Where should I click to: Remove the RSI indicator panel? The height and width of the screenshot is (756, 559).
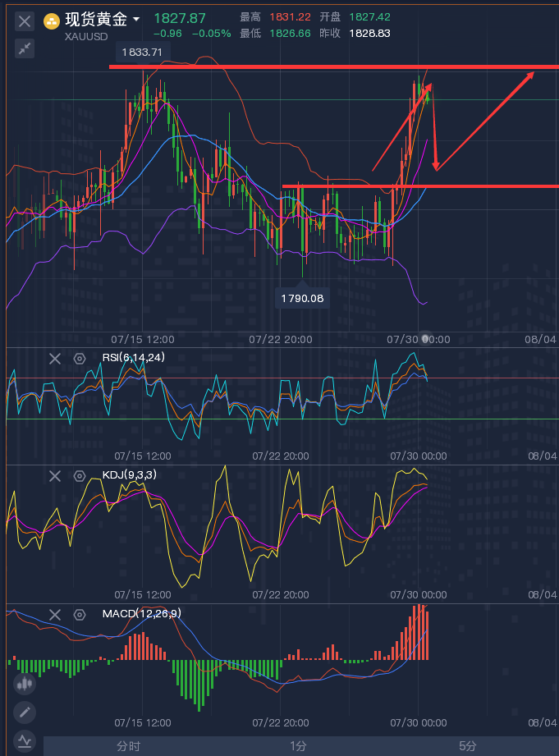tap(55, 358)
